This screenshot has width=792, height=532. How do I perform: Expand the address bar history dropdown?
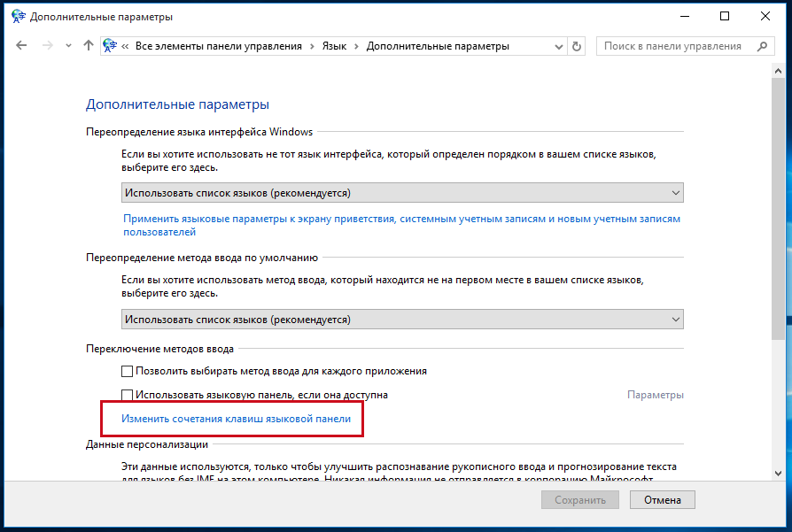(559, 46)
